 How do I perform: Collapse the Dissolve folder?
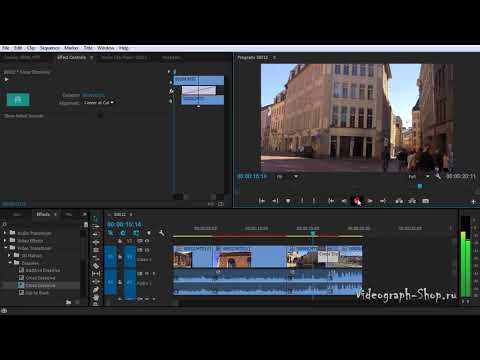(x=10, y=263)
